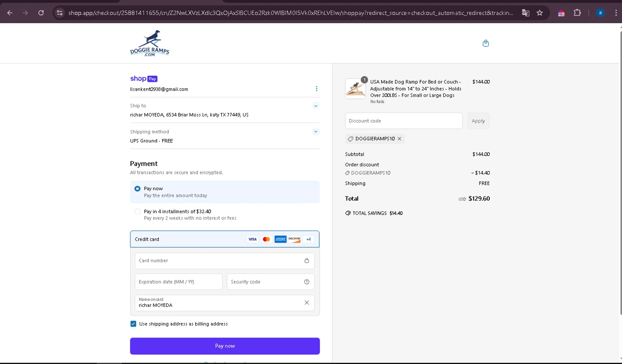The height and width of the screenshot is (364, 622).
Task: Click the translate page icon
Action: 525,13
